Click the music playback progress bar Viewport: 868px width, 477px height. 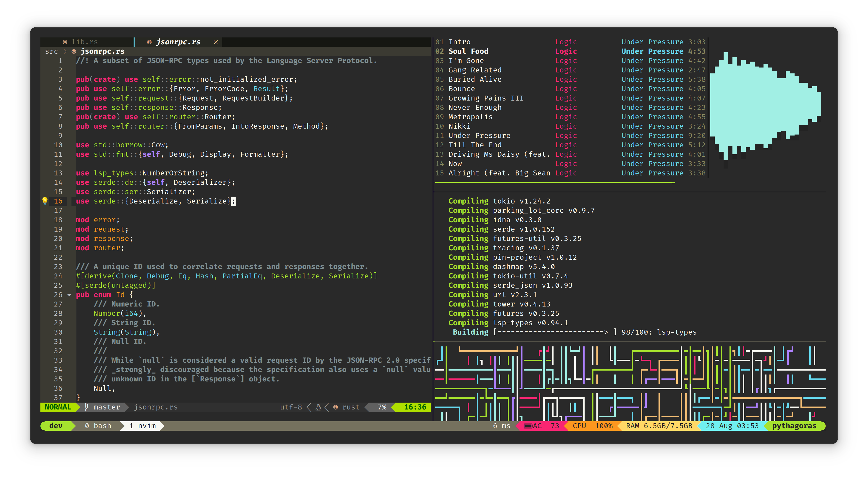point(554,183)
